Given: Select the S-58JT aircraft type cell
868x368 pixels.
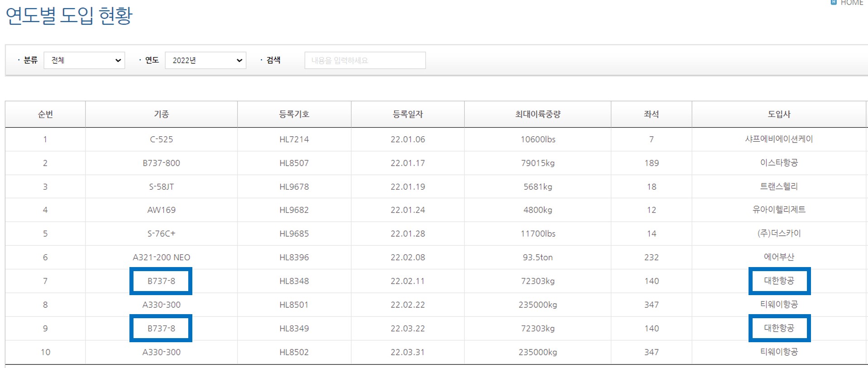Looking at the screenshot, I should (x=161, y=186).
